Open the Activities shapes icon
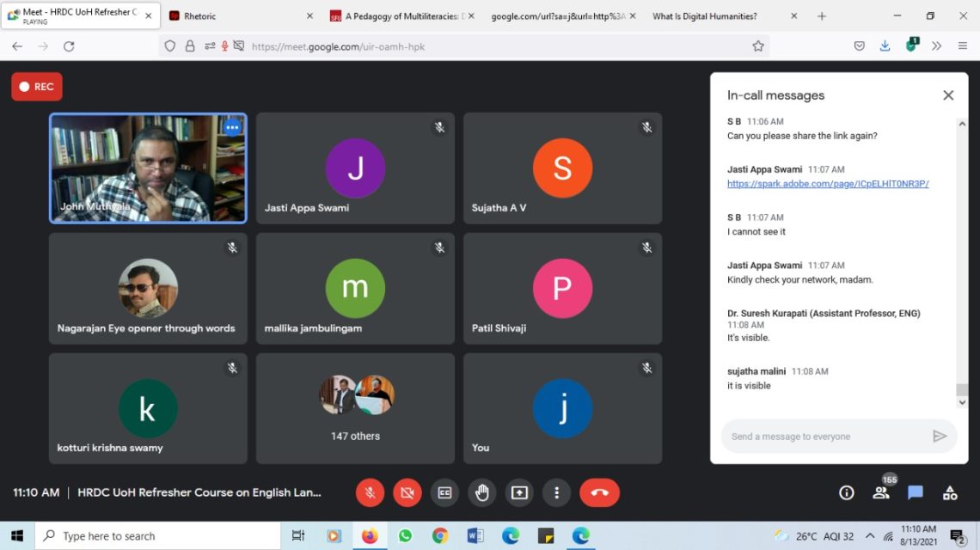Image resolution: width=980 pixels, height=550 pixels. pos(950,492)
